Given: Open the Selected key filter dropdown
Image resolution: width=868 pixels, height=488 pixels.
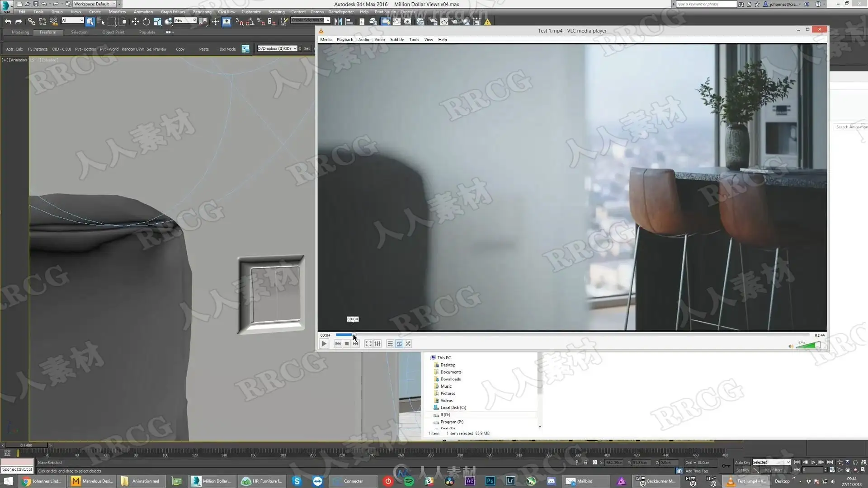Looking at the screenshot, I should tap(771, 462).
